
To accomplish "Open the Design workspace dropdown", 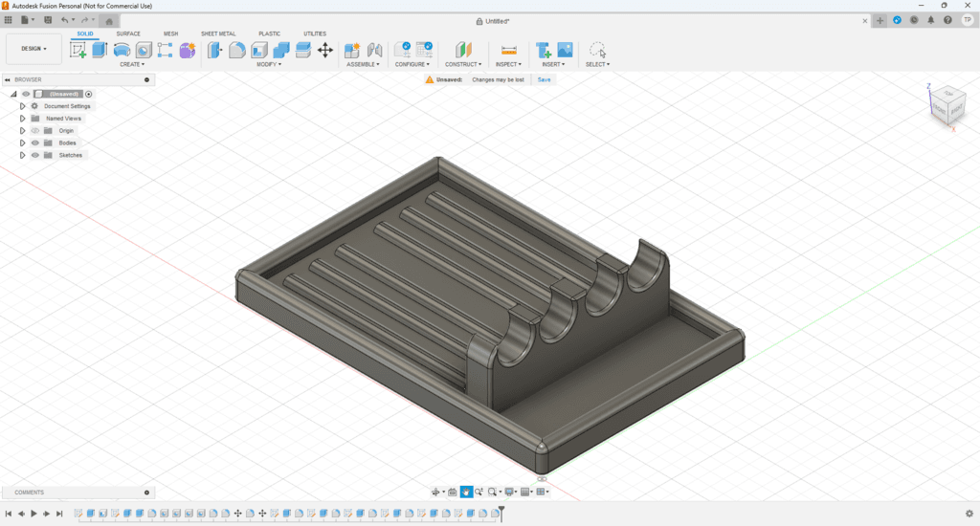I will pyautogui.click(x=33, y=49).
